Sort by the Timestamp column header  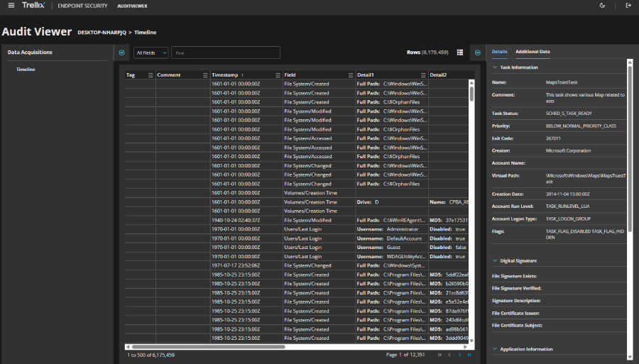(x=224, y=75)
